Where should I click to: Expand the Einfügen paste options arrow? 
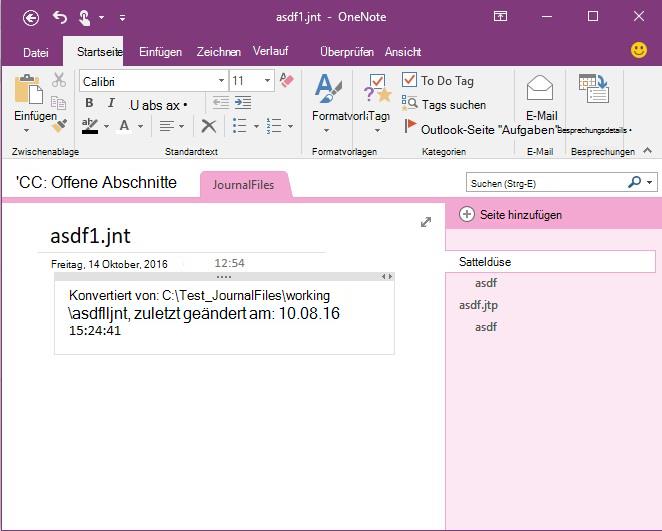click(x=26, y=130)
